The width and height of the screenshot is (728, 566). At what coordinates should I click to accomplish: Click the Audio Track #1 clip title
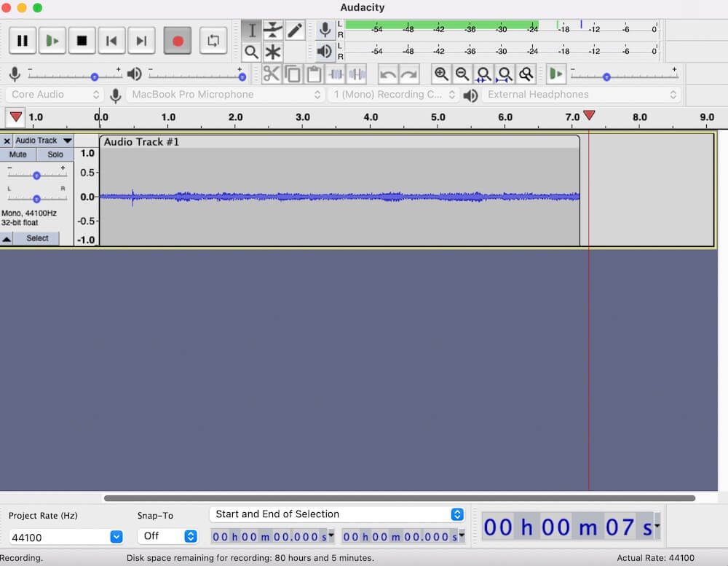tap(141, 142)
